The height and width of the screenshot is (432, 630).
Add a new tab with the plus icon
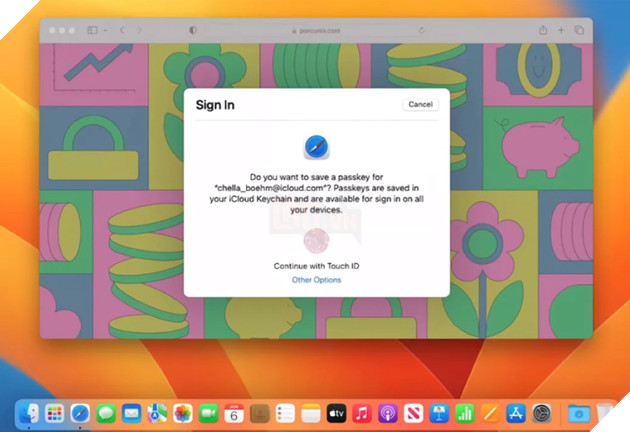(561, 30)
